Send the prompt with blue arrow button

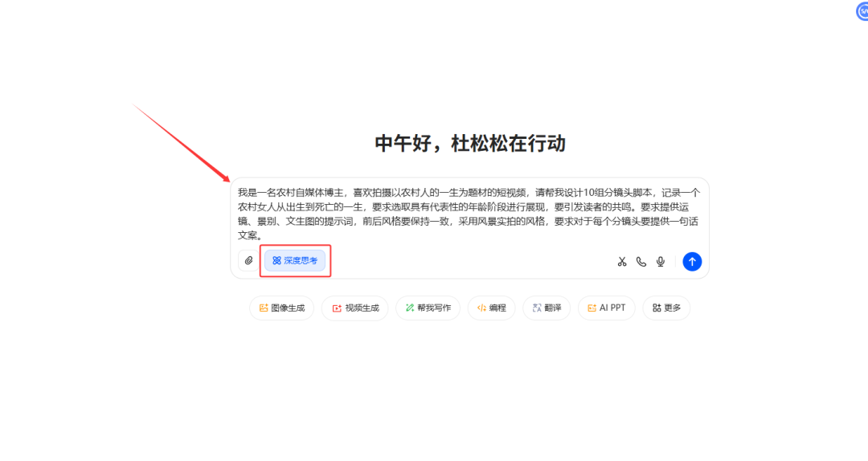tap(692, 261)
